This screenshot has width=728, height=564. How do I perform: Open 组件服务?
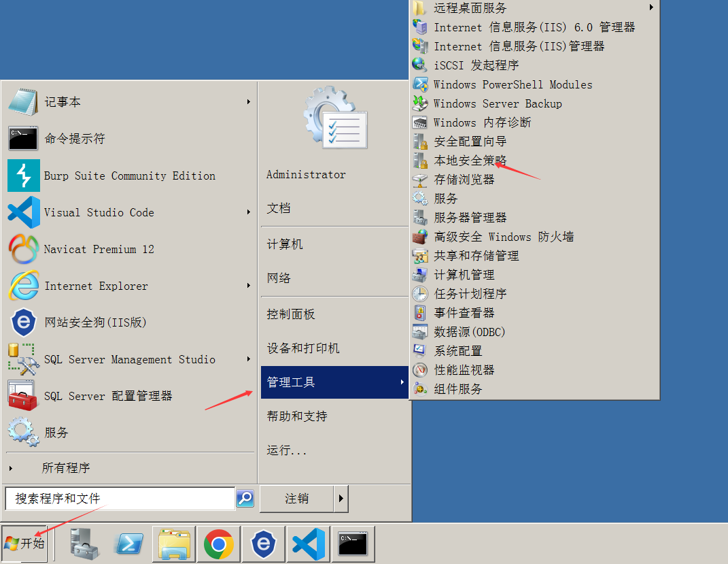534,389
